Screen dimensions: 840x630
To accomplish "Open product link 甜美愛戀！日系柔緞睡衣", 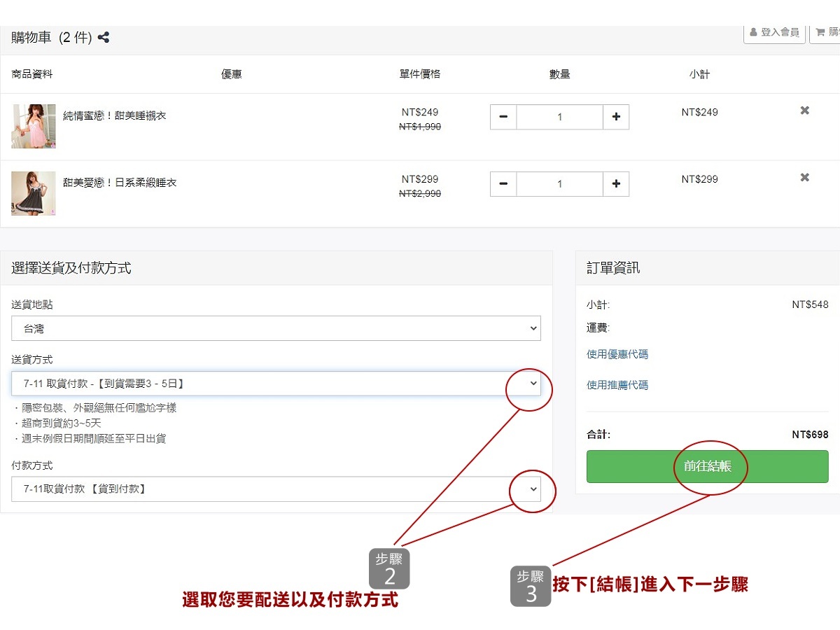I will (x=120, y=183).
